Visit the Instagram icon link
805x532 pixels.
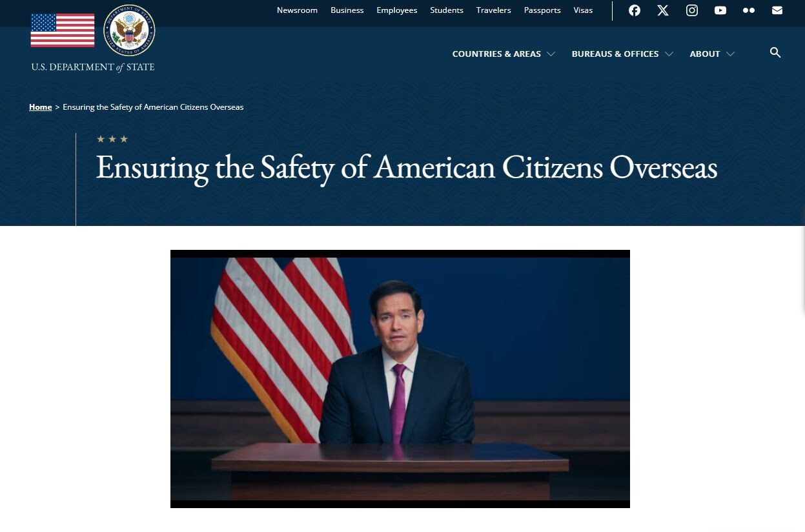click(x=692, y=10)
